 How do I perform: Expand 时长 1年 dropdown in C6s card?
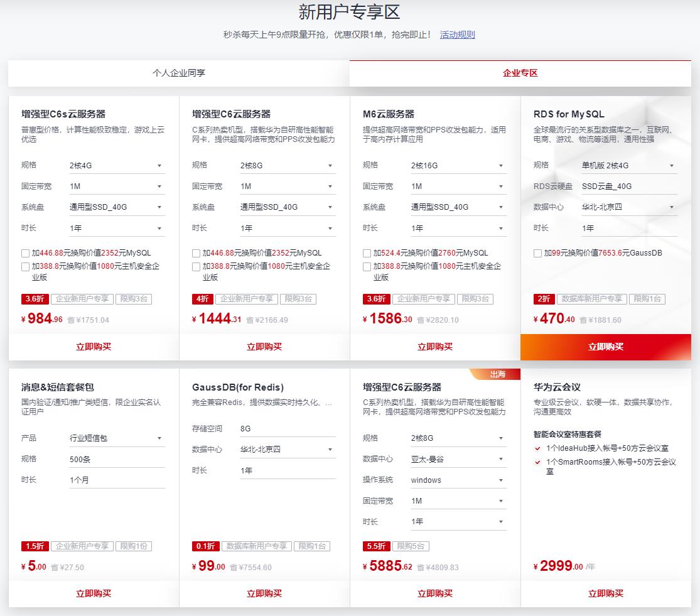(117, 228)
